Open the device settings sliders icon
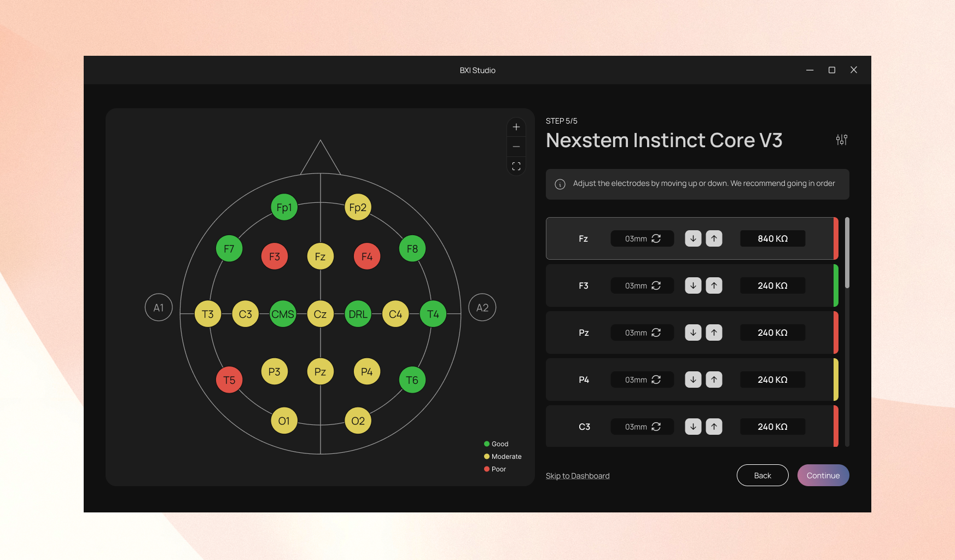 click(x=841, y=140)
